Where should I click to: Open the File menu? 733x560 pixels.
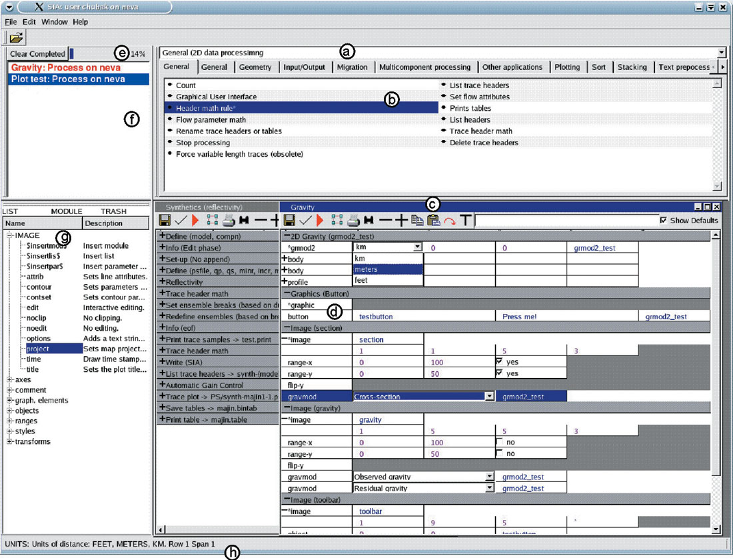[x=11, y=21]
